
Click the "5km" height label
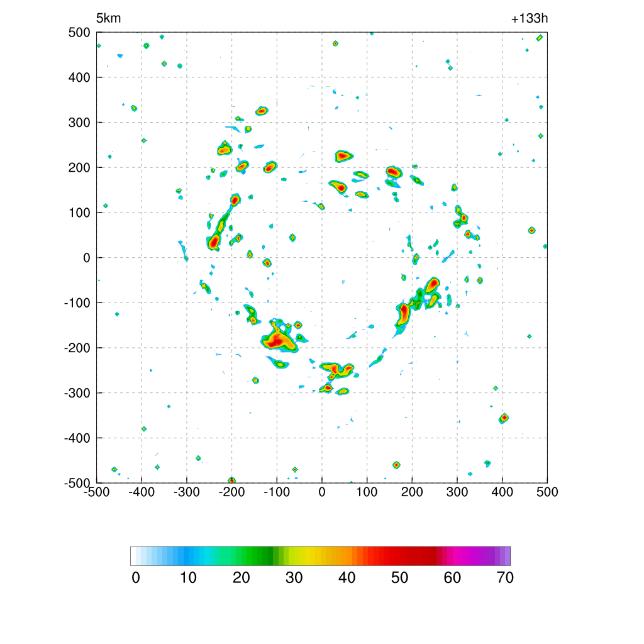108,18
